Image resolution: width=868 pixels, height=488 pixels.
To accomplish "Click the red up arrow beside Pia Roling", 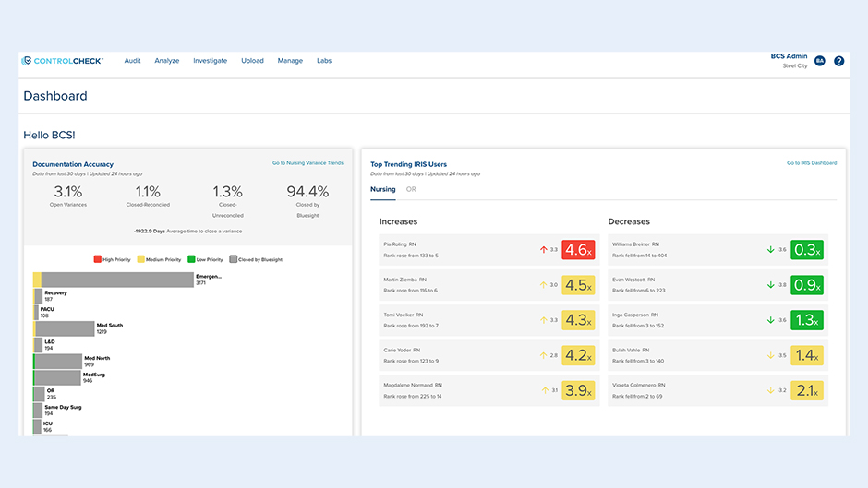I will click(x=543, y=249).
